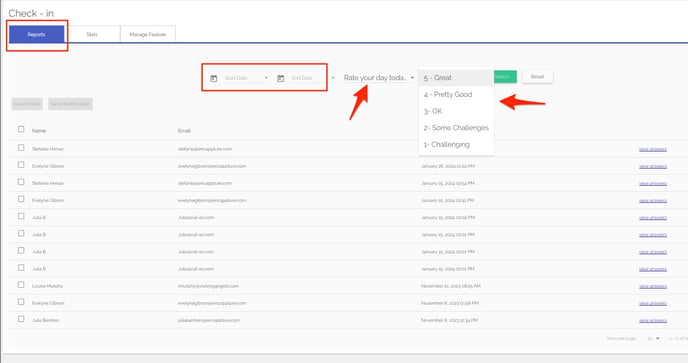The image size is (688, 363).
Task: Click the green Search button
Action: [x=505, y=76]
